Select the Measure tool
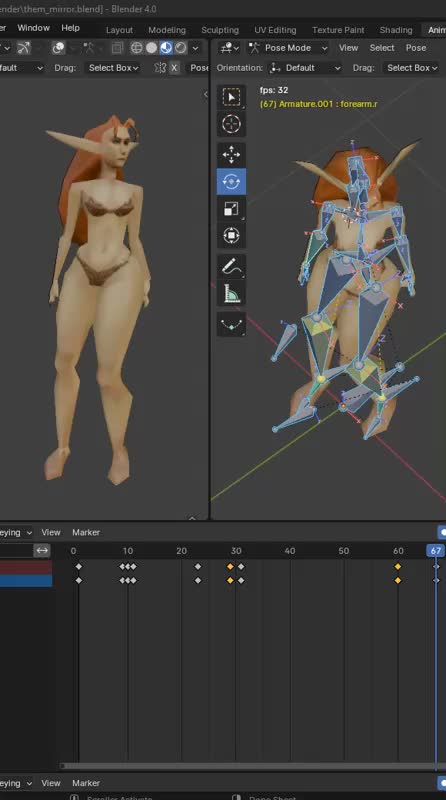The image size is (446, 800). [x=231, y=294]
